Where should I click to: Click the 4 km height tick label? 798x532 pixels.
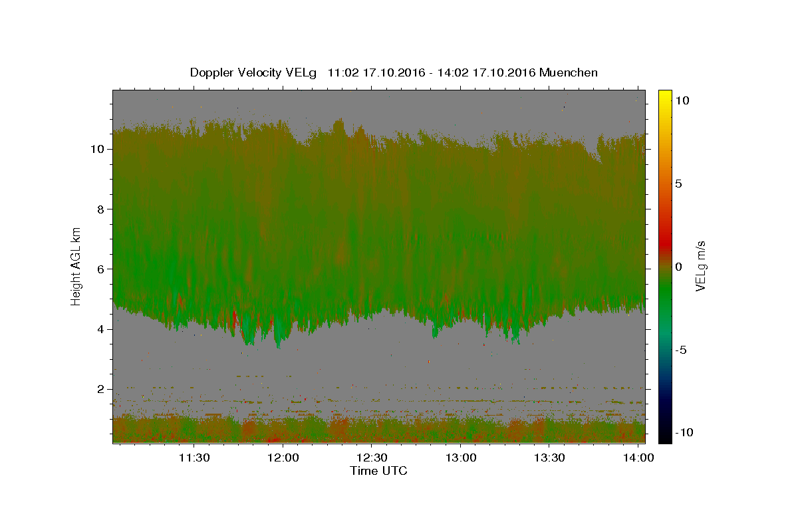coord(101,329)
